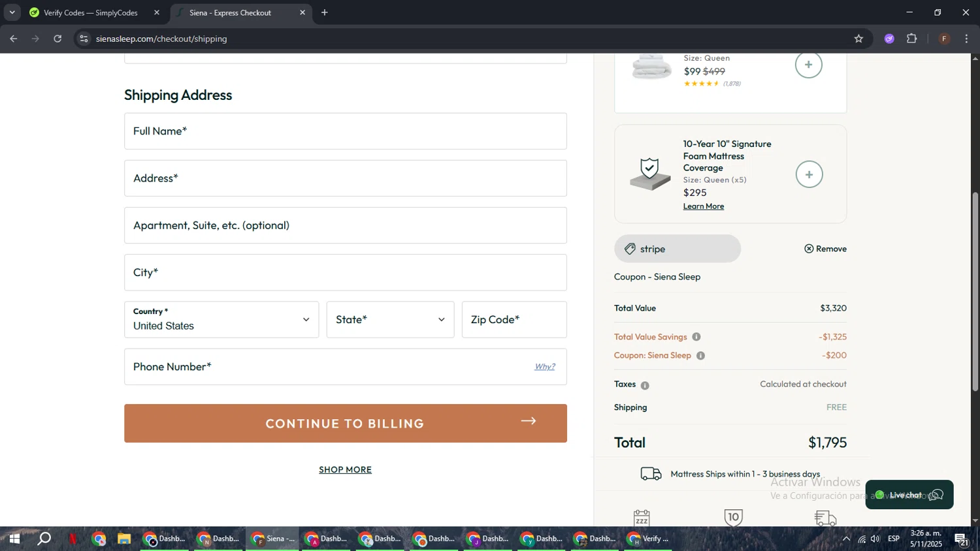The height and width of the screenshot is (551, 980).
Task: Open the Chrome three-dot menu
Action: tap(967, 39)
